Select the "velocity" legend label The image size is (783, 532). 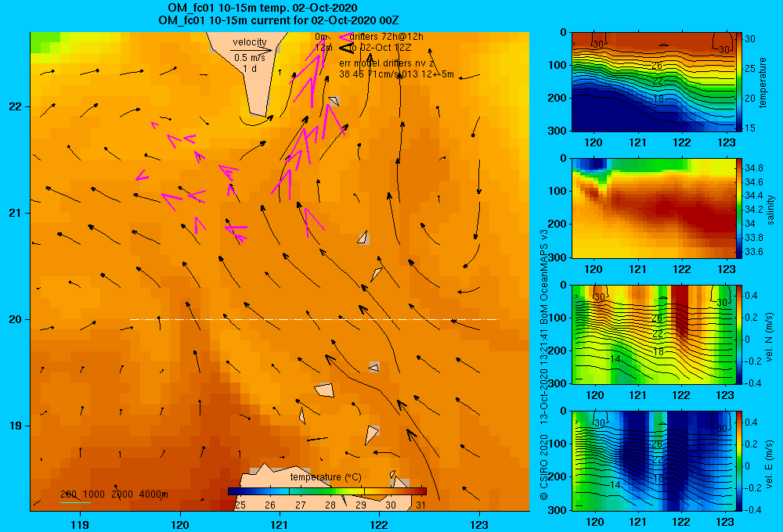pos(250,42)
